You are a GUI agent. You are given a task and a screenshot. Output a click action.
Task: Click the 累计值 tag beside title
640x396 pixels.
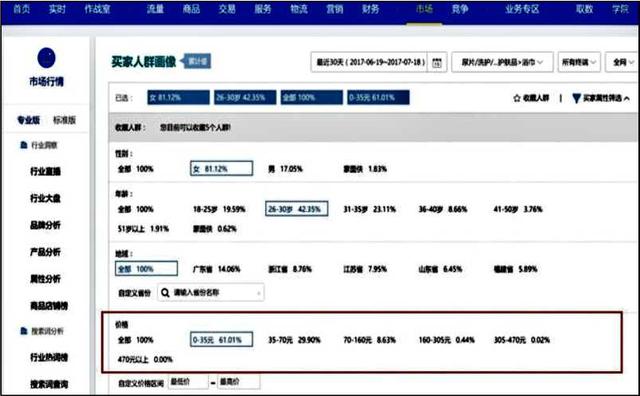tap(198, 62)
